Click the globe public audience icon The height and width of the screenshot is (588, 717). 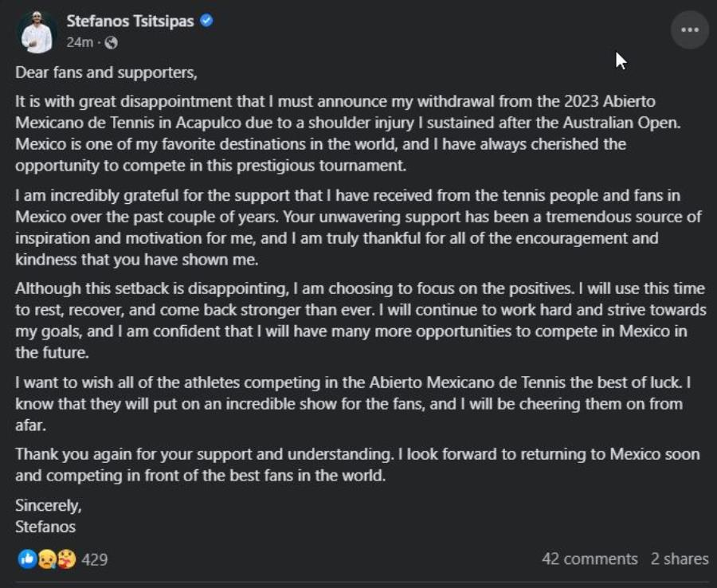coord(111,42)
